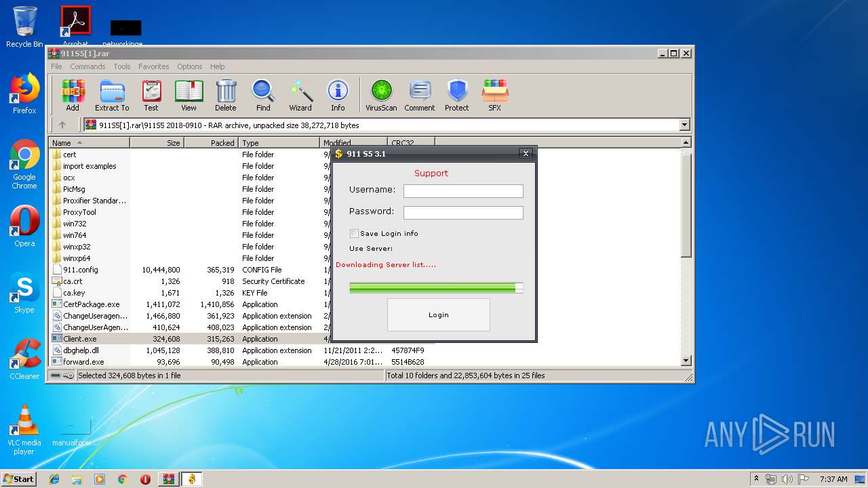Click the Add toolbar icon in WinRAR
Screen dimensions: 868x488
73,95
